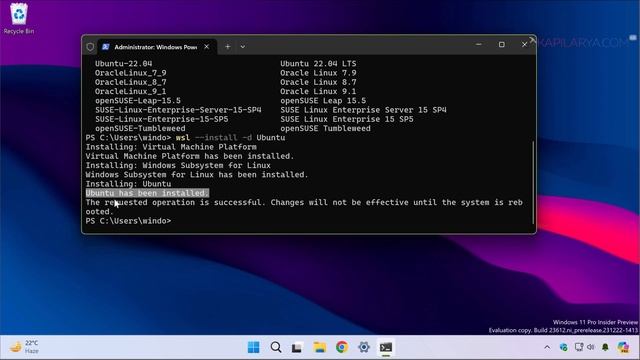640x360 pixels.
Task: Close the PowerShell tab
Action: click(x=207, y=47)
